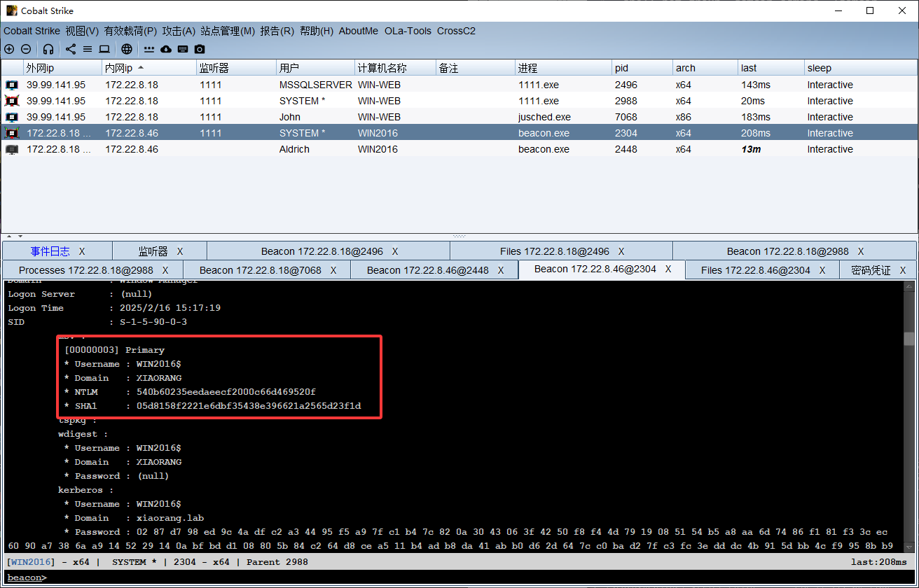Switch to the 监听器 tab
This screenshot has height=588, width=919.
(x=153, y=251)
